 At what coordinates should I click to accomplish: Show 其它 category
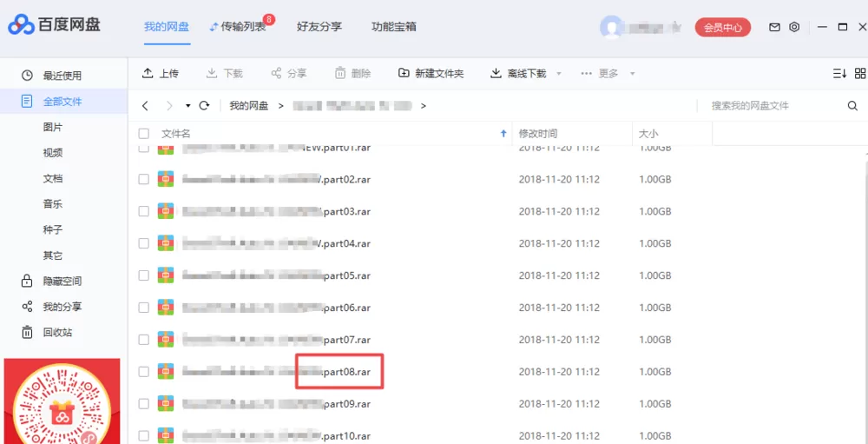click(53, 255)
